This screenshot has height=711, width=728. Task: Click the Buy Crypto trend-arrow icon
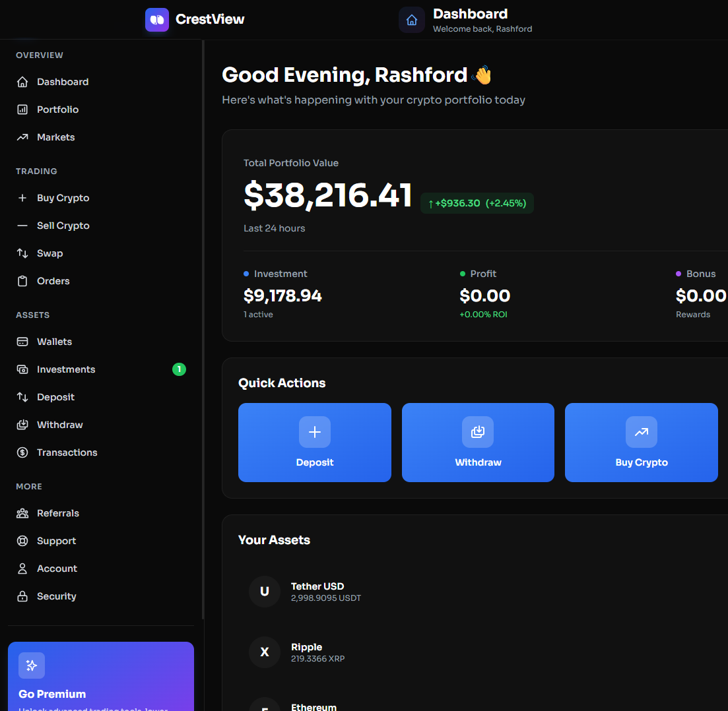click(641, 432)
